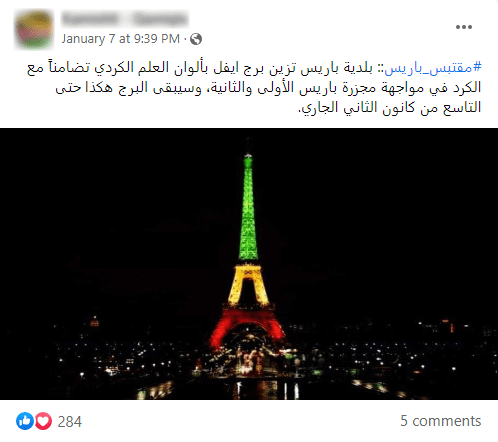Click the first line of Arabic post text
This screenshot has height=442, width=498.
point(254,68)
